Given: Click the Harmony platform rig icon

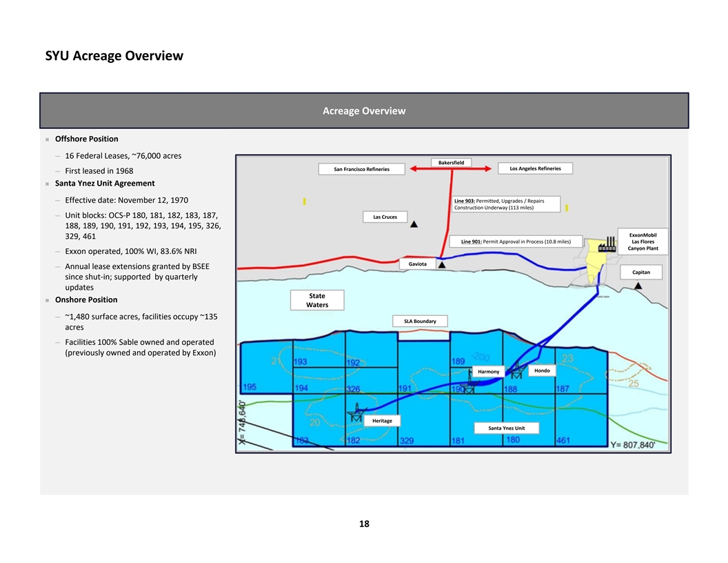Looking at the screenshot, I should 469,385.
